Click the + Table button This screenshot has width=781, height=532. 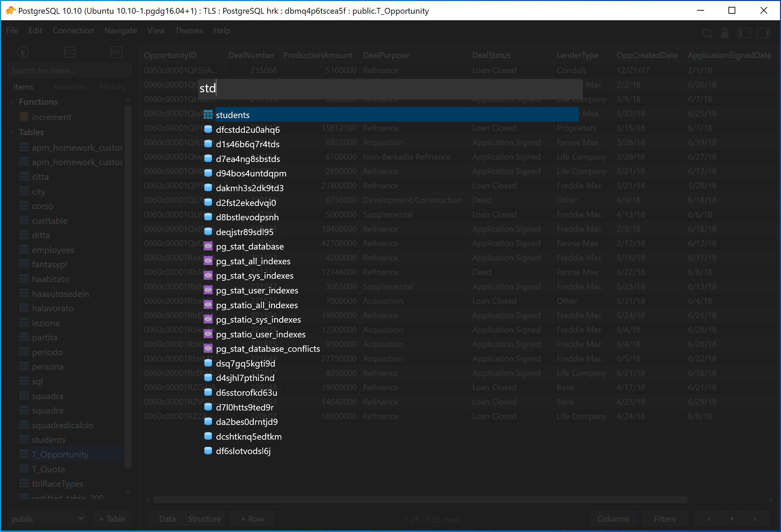click(112, 519)
